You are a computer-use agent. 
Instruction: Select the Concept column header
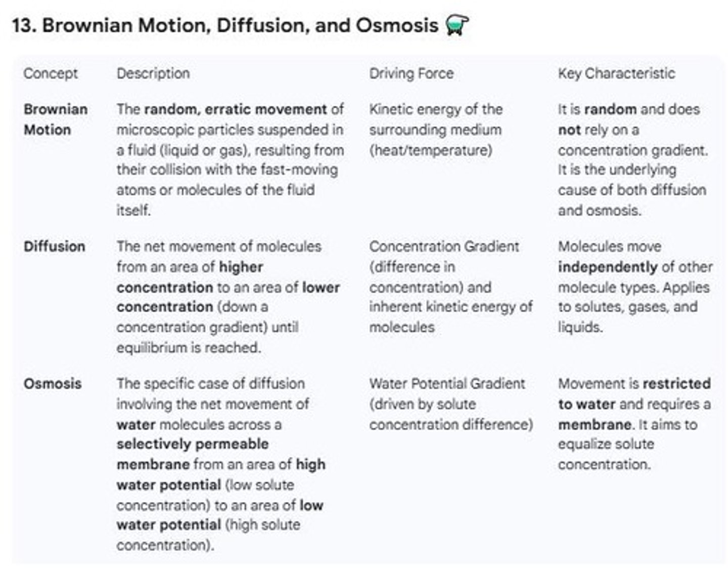point(51,73)
